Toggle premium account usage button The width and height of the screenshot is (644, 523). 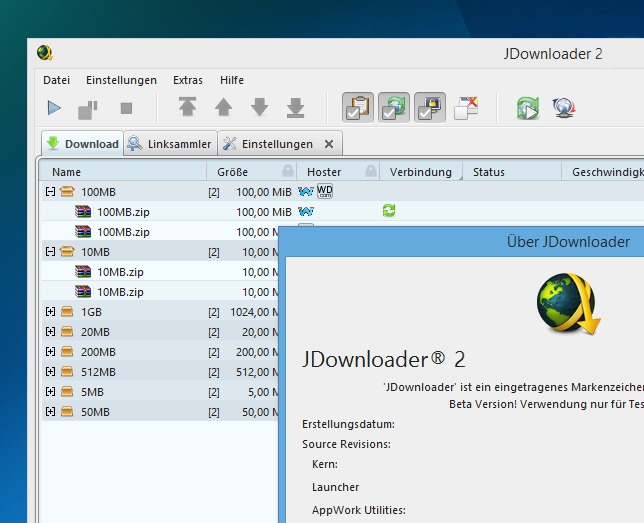click(430, 108)
